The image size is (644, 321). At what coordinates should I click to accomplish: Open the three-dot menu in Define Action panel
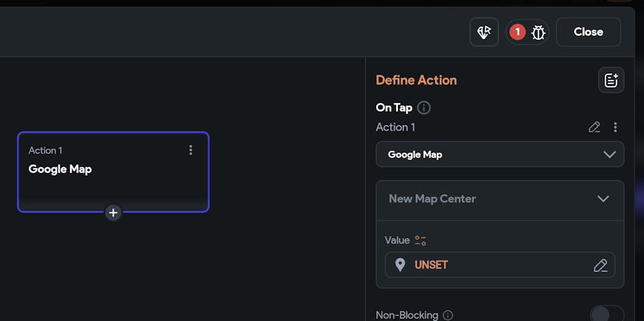click(x=616, y=127)
